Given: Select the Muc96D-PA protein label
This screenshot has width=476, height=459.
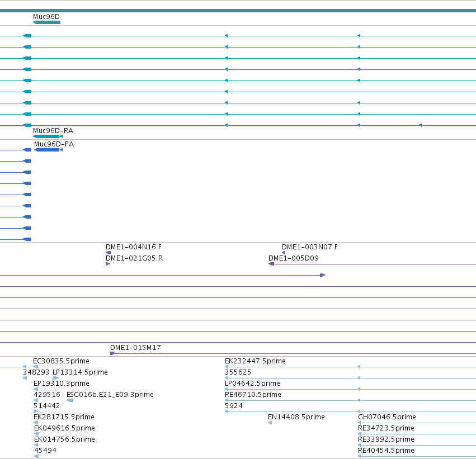Looking at the screenshot, I should pyautogui.click(x=54, y=144).
